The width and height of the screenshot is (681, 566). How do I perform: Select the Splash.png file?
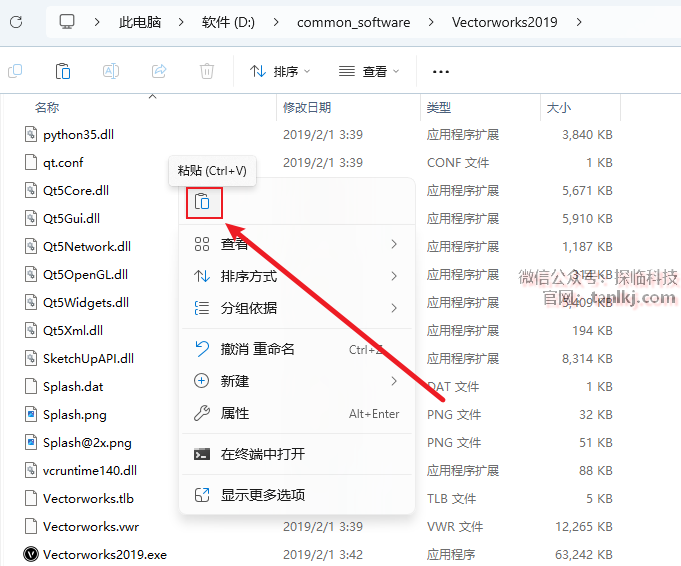point(75,415)
